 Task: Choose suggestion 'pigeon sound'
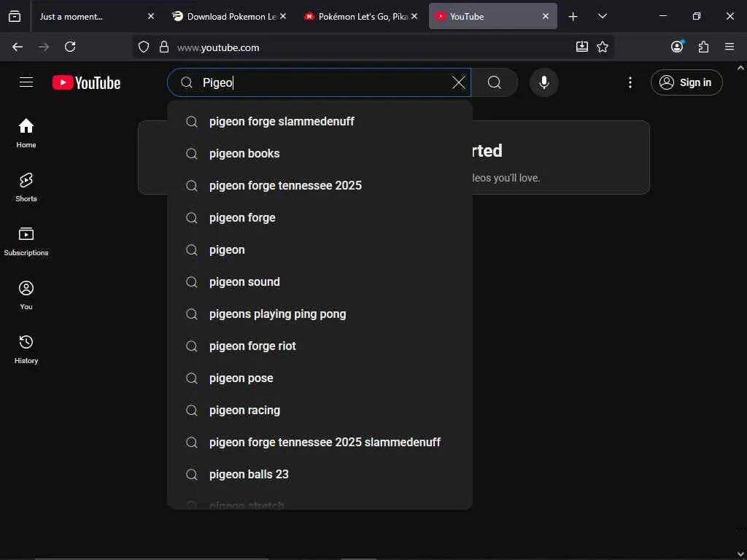tap(320, 282)
